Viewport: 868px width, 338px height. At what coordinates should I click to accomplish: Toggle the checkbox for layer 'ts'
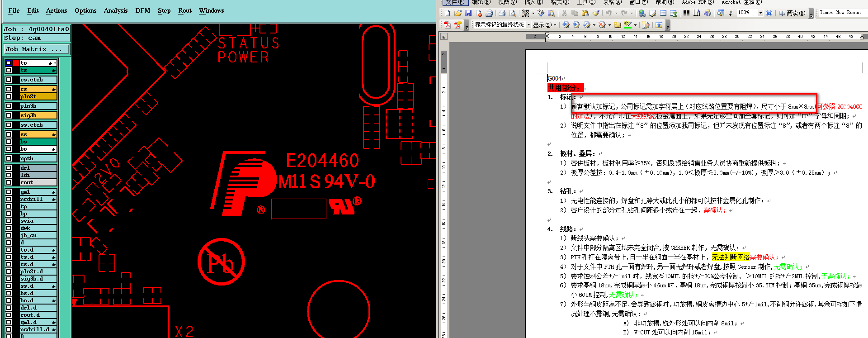tap(9, 70)
